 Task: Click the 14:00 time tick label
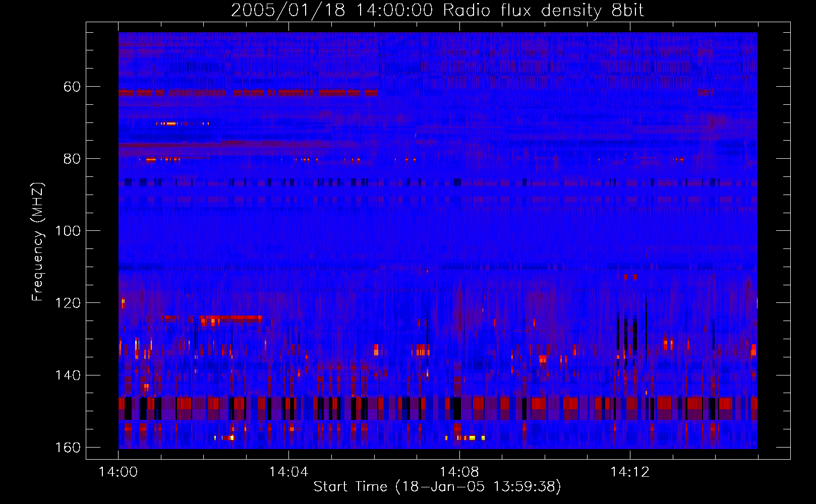click(118, 472)
